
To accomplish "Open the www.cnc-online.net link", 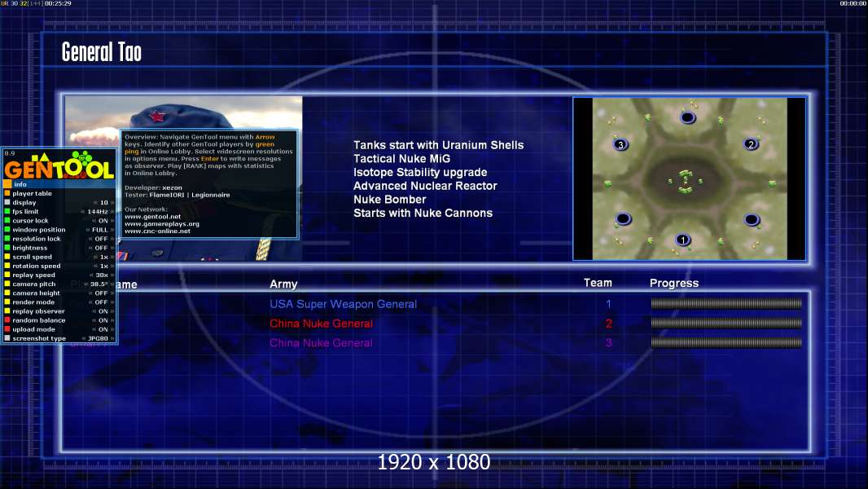I will [x=157, y=231].
